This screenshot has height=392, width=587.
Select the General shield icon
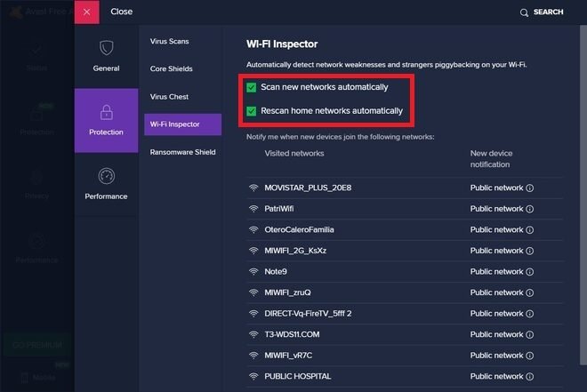click(107, 47)
